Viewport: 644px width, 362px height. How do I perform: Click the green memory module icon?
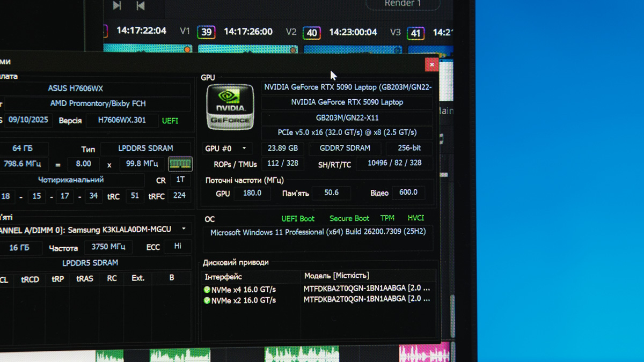click(180, 164)
